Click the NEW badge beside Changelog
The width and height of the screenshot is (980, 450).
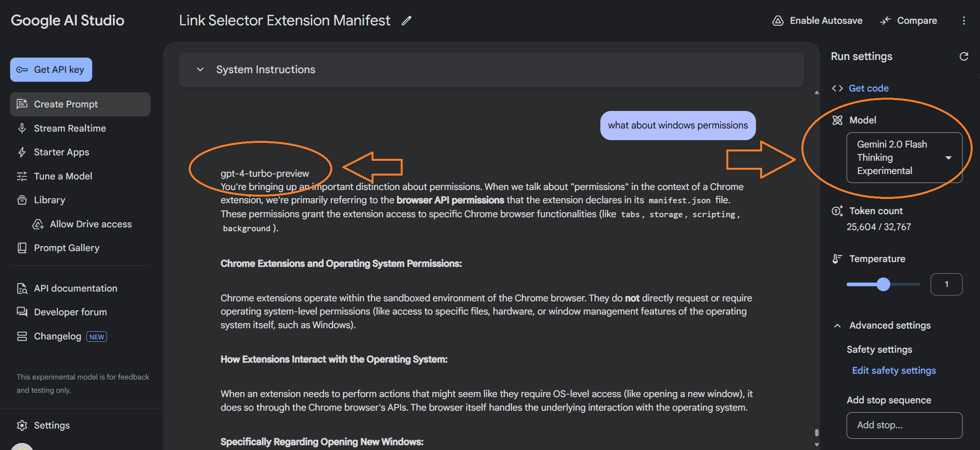(96, 337)
